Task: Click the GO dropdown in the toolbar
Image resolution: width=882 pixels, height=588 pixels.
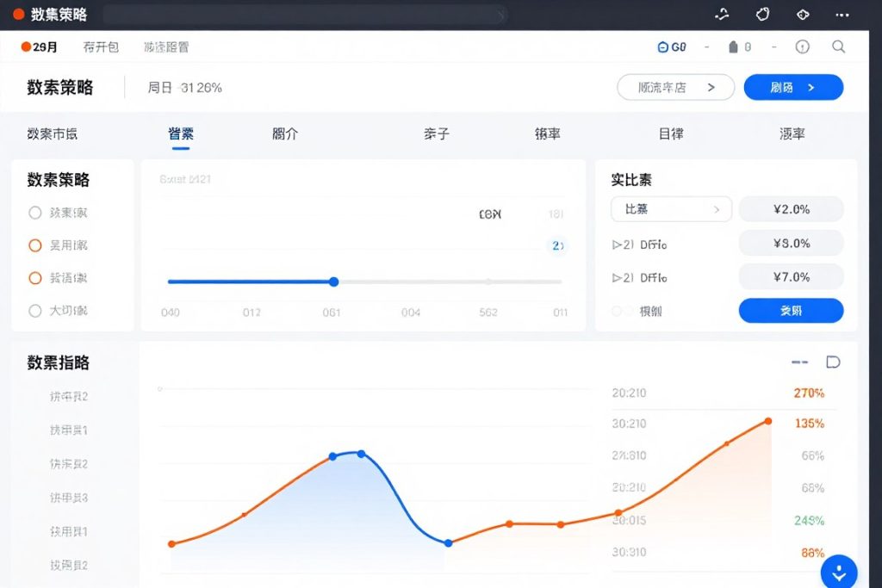Action: pos(672,47)
